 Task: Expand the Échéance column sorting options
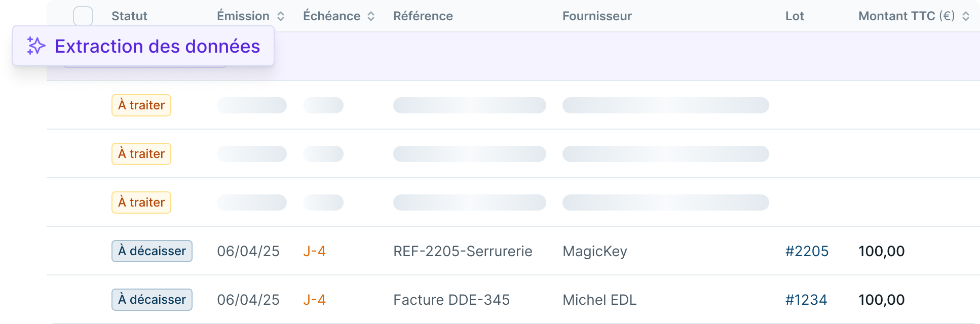371,16
